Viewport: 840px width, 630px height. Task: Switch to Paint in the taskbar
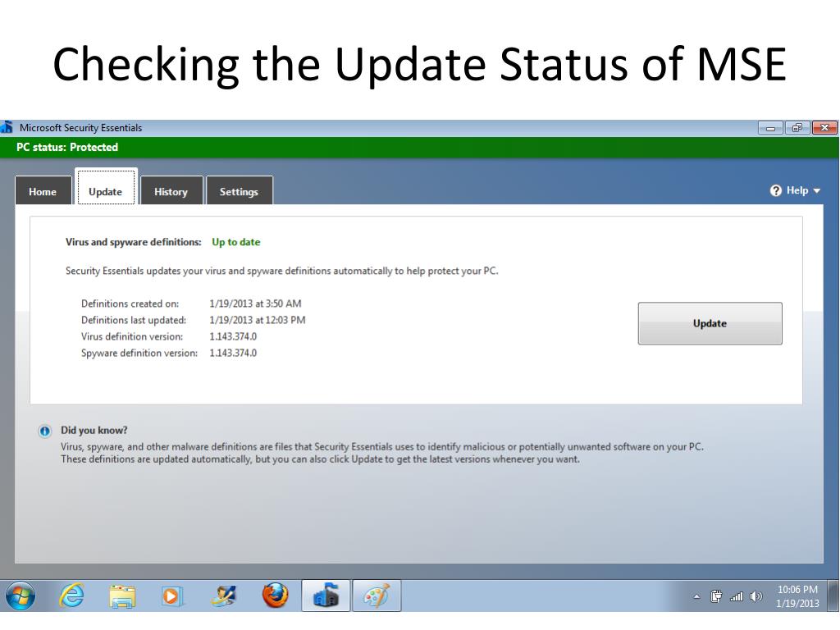(x=377, y=596)
